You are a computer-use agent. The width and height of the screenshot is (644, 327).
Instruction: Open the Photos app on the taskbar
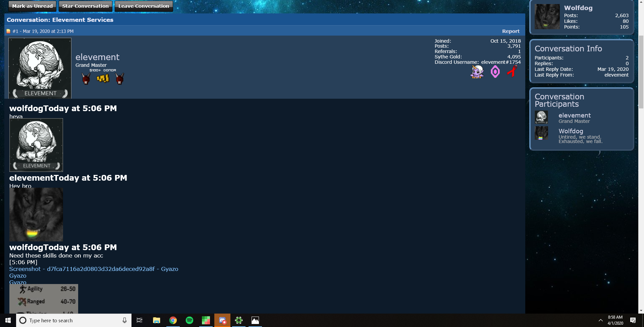(255, 320)
